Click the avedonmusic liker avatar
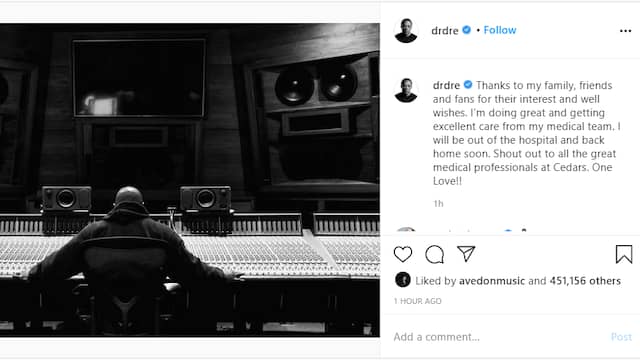640x360 pixels. 402,280
